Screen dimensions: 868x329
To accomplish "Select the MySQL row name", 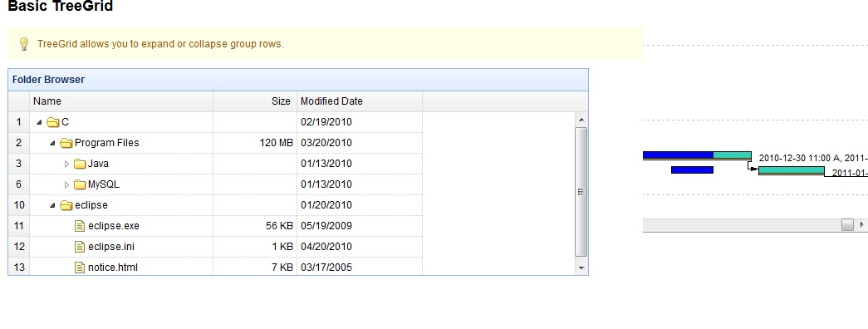I will point(104,184).
